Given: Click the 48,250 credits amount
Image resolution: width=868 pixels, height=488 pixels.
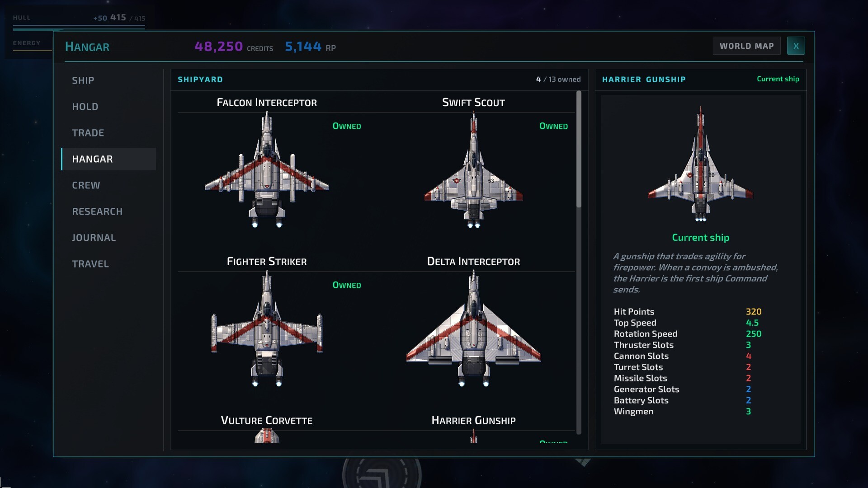Looking at the screenshot, I should tap(219, 47).
